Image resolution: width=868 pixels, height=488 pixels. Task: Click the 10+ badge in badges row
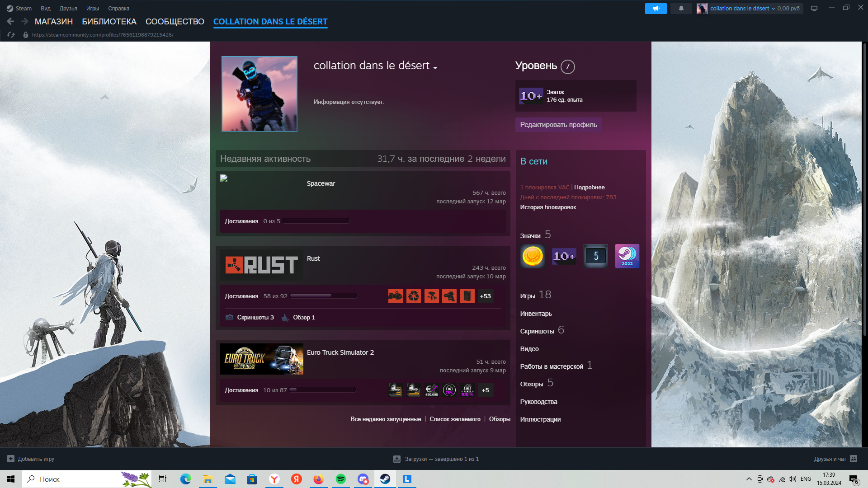tap(564, 256)
